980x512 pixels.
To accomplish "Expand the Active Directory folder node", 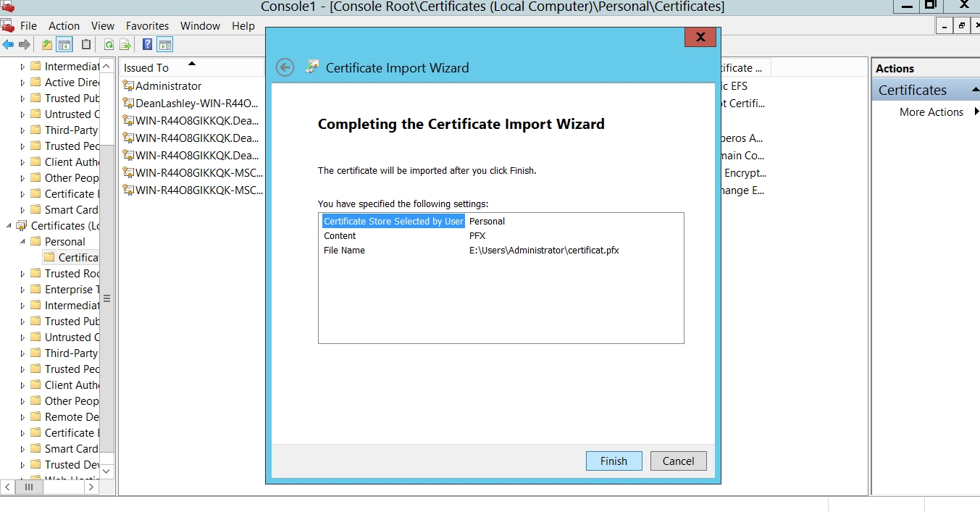I will coord(22,83).
